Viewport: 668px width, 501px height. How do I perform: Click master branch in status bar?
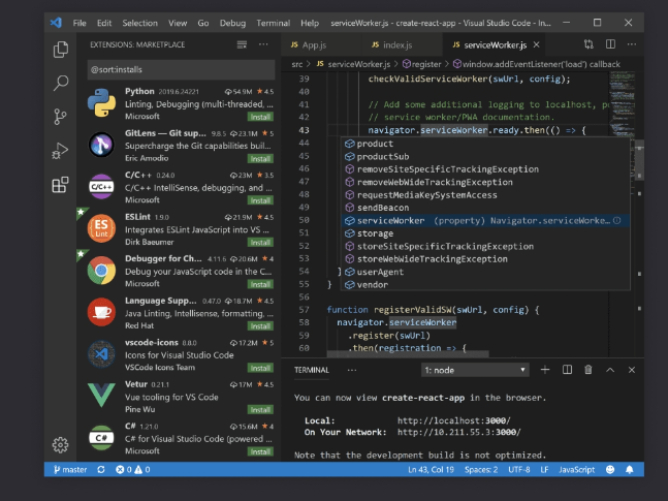70,469
